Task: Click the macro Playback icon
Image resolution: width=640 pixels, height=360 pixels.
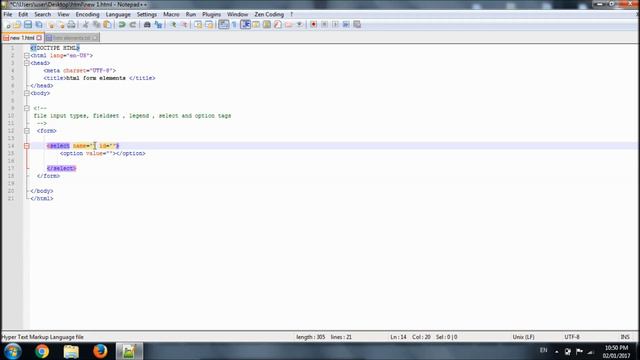Action: [x=335, y=25]
